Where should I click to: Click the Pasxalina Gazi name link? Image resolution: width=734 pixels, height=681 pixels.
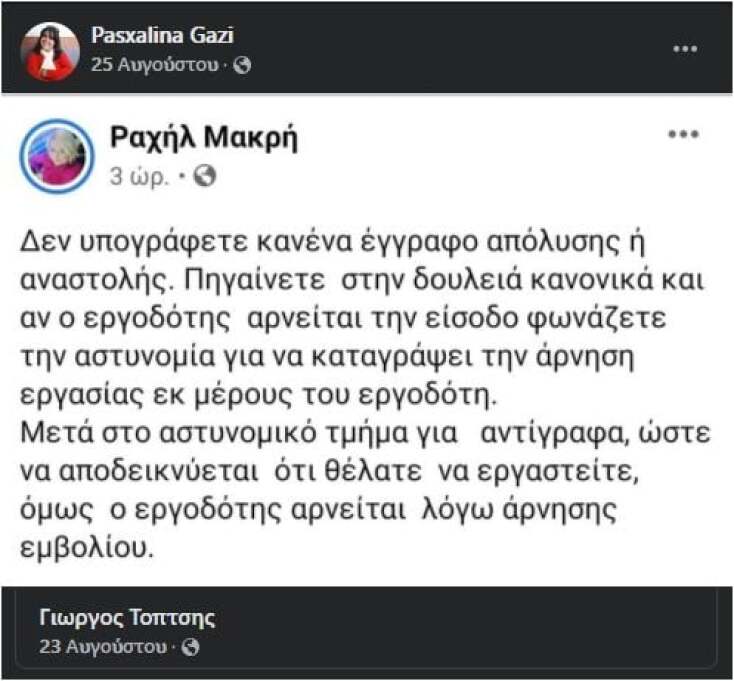[x=162, y=36]
